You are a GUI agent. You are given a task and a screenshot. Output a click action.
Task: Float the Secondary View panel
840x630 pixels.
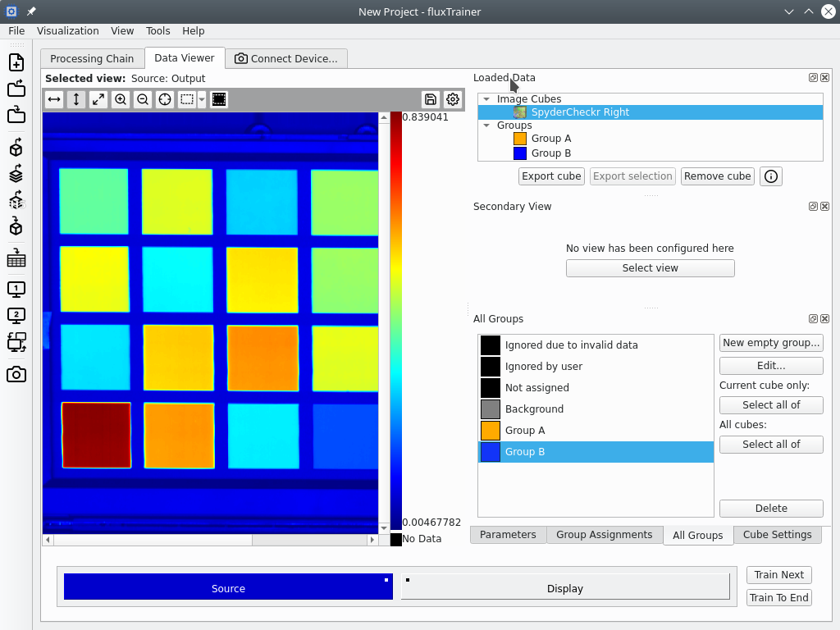coord(813,206)
